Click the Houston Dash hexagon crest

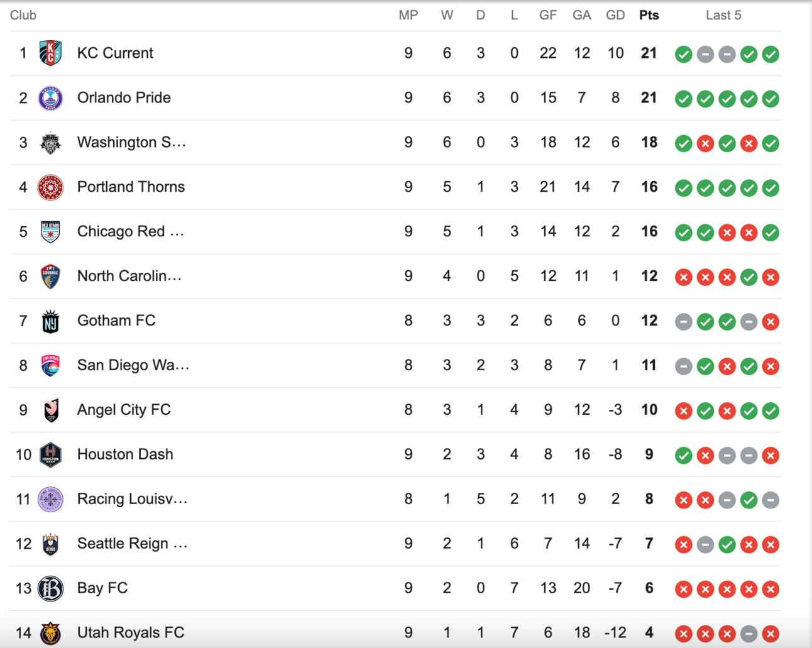click(50, 455)
